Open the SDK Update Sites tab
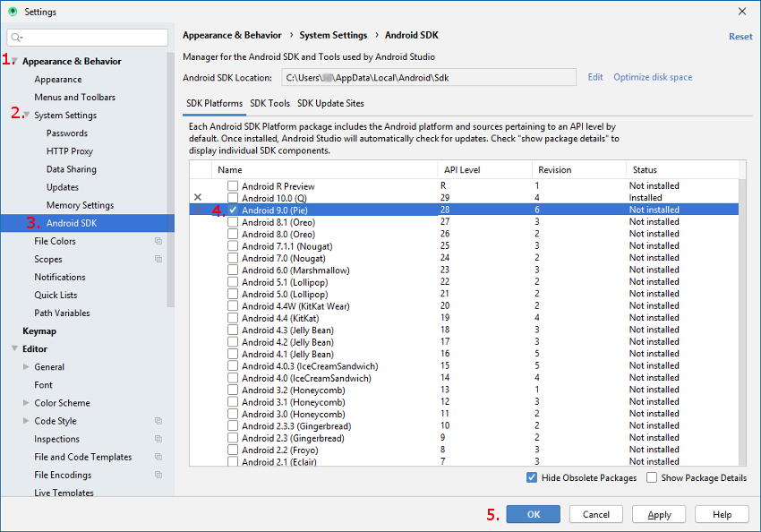This screenshot has height=532, width=761. [330, 103]
